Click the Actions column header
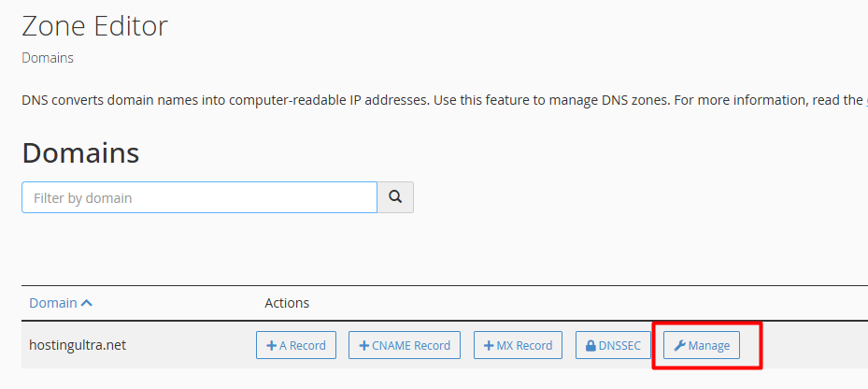Image resolution: width=868 pixels, height=389 pixels. click(x=287, y=303)
